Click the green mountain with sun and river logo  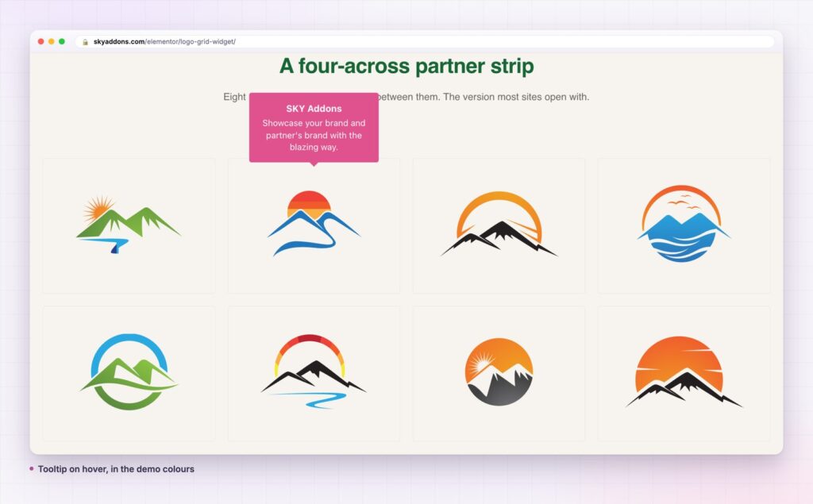click(129, 225)
